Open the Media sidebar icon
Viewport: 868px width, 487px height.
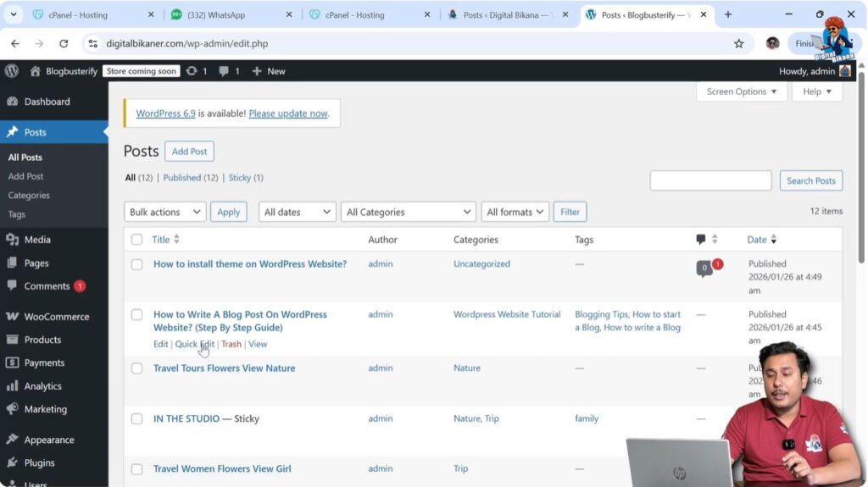pyautogui.click(x=12, y=239)
